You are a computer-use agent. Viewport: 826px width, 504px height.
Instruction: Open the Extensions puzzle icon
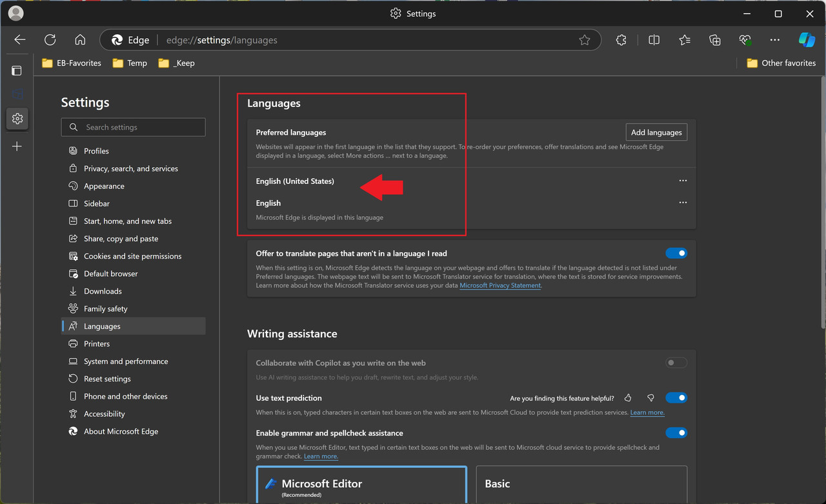click(621, 40)
